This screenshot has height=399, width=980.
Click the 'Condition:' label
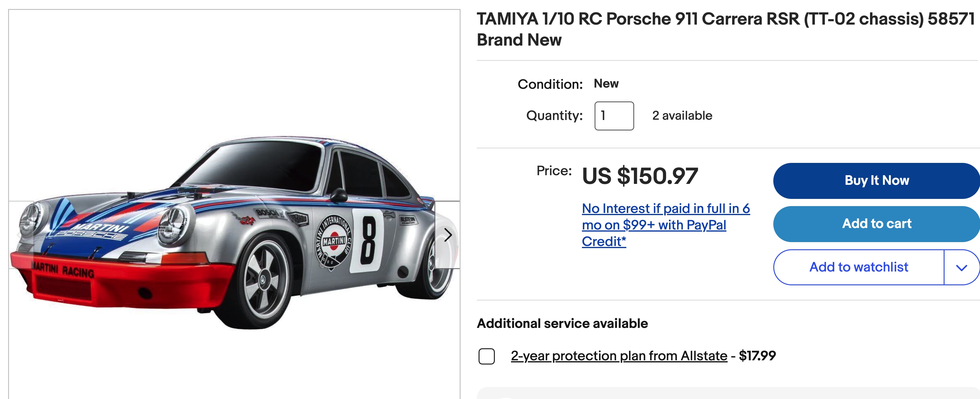click(550, 84)
